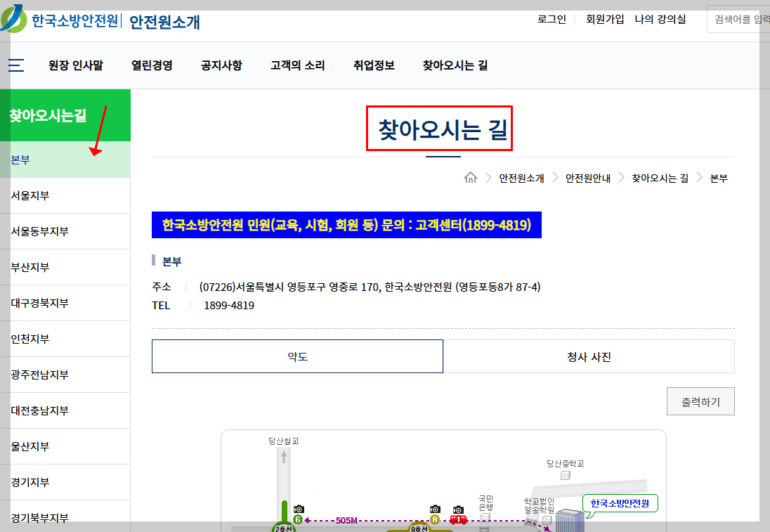The height and width of the screenshot is (532, 770).
Task: Open 열린경영 menu
Action: (152, 65)
